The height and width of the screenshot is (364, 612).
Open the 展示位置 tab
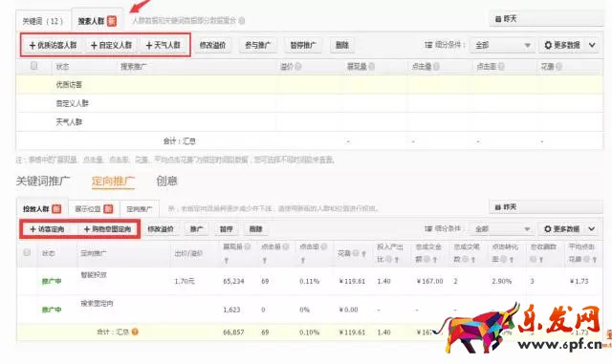[x=94, y=209]
